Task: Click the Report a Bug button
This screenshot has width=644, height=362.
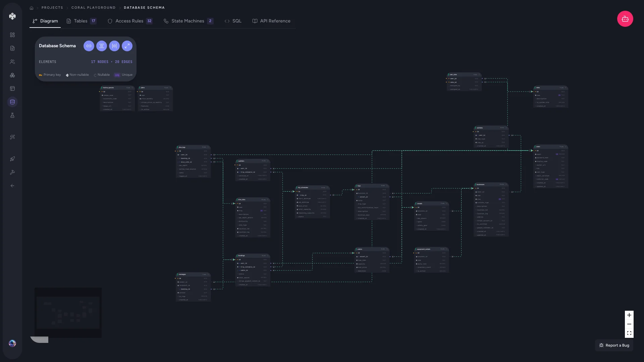Action: (614, 345)
